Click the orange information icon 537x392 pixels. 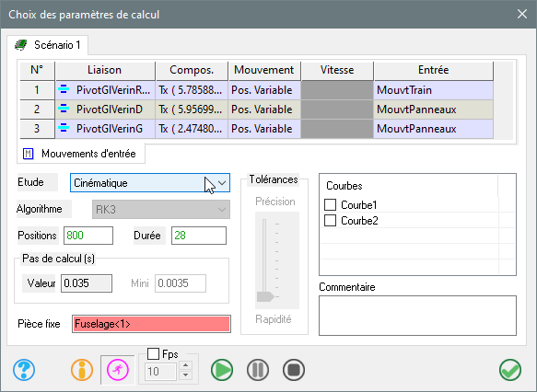82,370
